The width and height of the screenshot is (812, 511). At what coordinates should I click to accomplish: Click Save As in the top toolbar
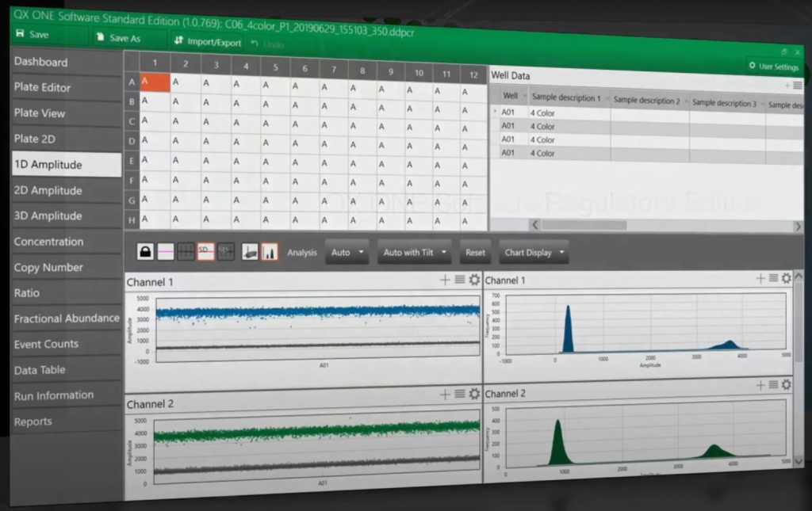click(x=117, y=38)
